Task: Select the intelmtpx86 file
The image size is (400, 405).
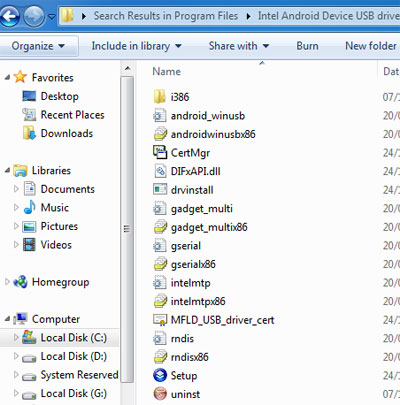Action: [x=198, y=302]
